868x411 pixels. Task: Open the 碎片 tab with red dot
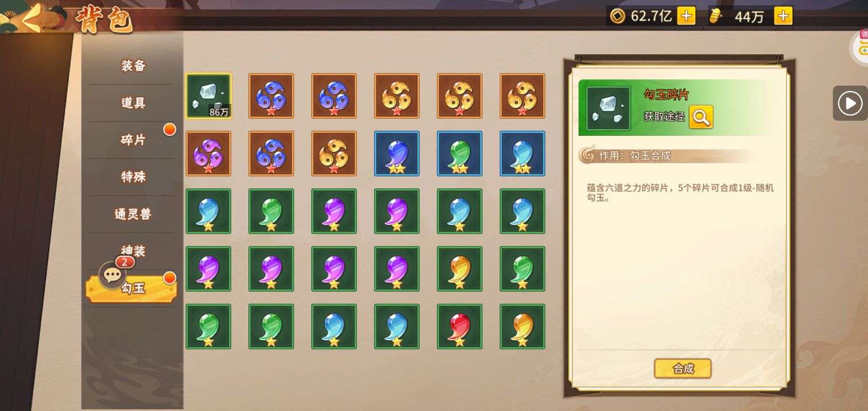coord(132,140)
